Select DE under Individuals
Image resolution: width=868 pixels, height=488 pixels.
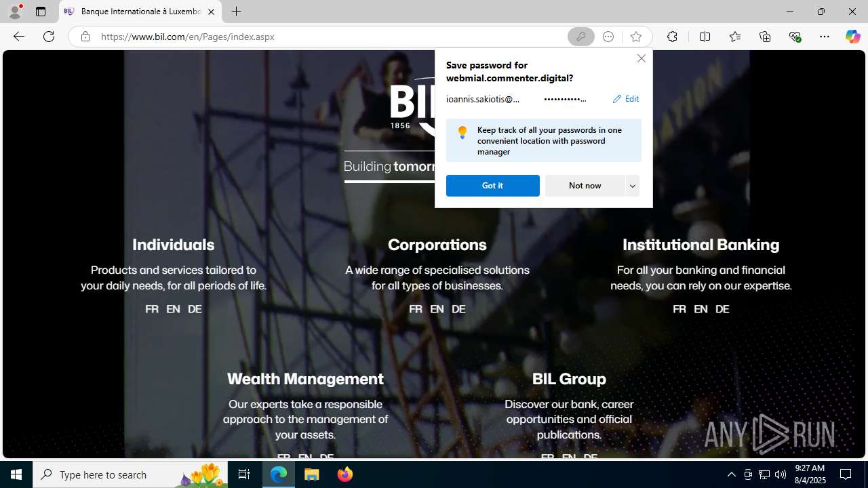195,309
